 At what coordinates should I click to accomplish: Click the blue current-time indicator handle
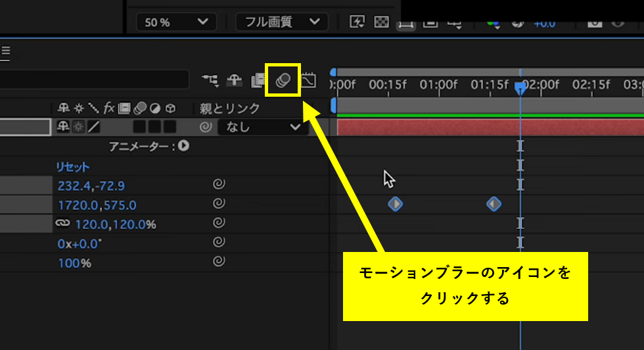point(520,87)
